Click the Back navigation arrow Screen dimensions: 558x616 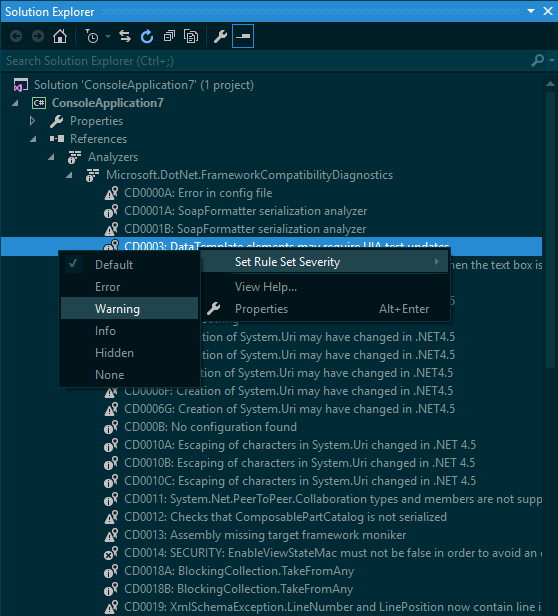[x=16, y=36]
